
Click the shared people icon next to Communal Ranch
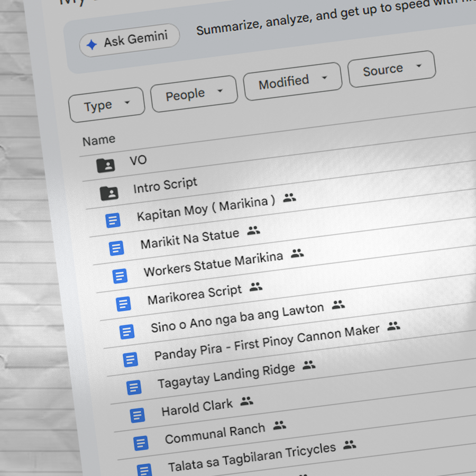coord(280,425)
